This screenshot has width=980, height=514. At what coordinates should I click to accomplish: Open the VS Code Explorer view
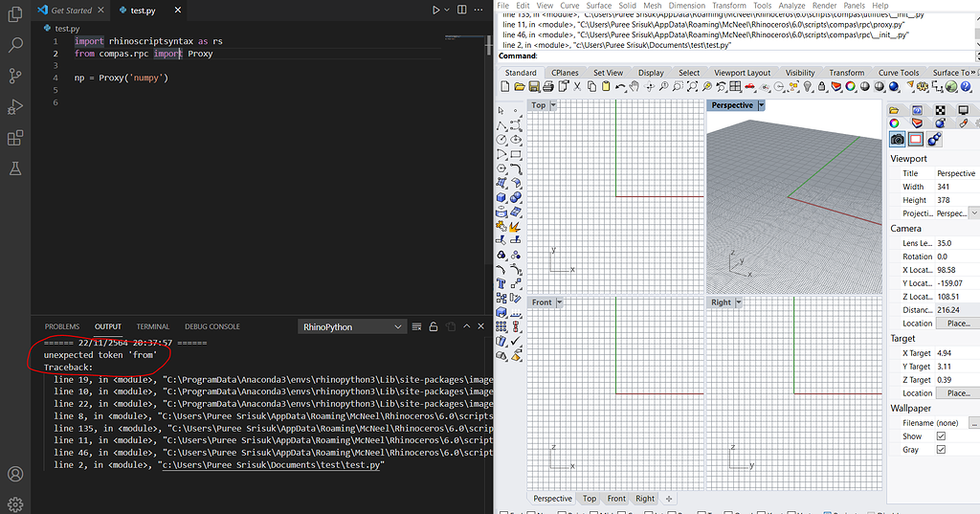15,13
